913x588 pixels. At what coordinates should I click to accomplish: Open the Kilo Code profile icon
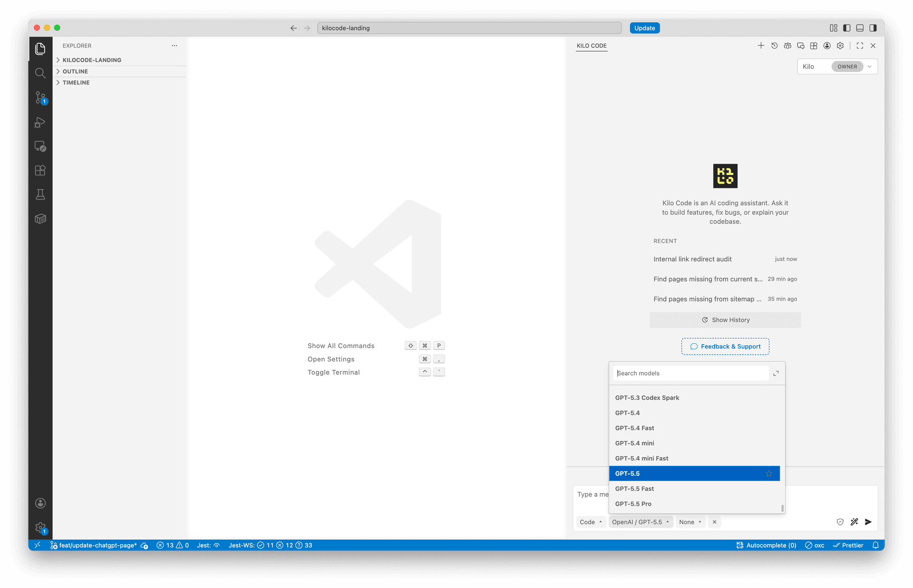(827, 46)
